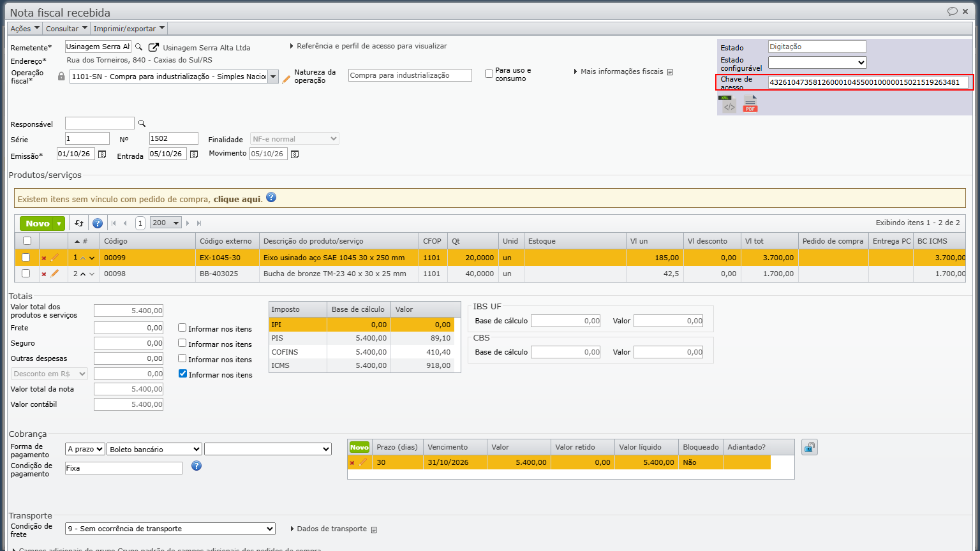Open Estado configurável dropdown
This screenshot has height=551, width=980.
[817, 62]
